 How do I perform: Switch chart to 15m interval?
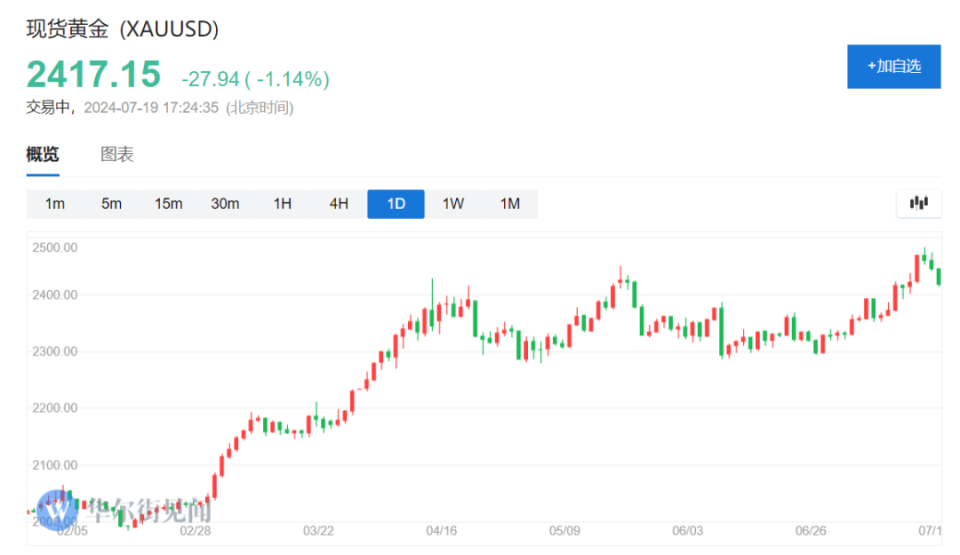(x=168, y=204)
